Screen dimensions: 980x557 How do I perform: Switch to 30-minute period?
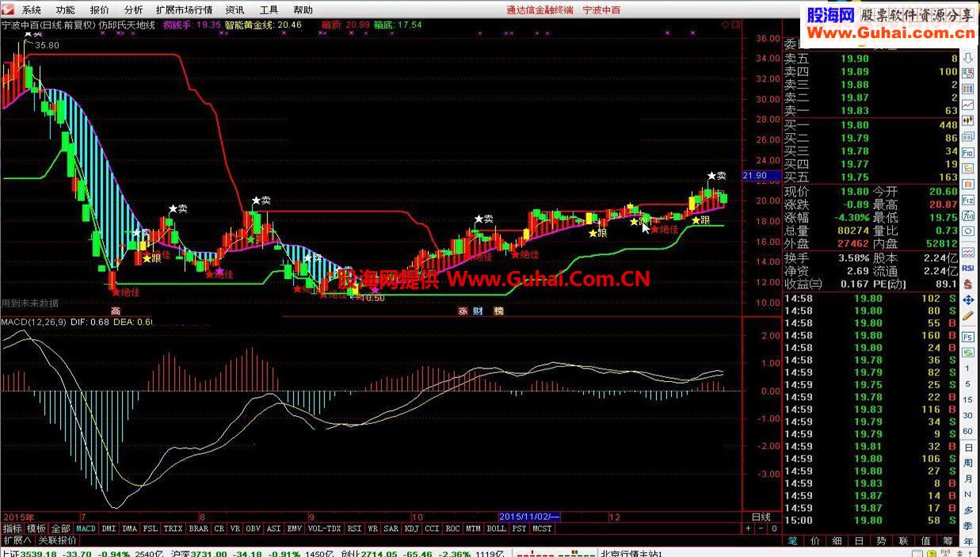click(968, 416)
